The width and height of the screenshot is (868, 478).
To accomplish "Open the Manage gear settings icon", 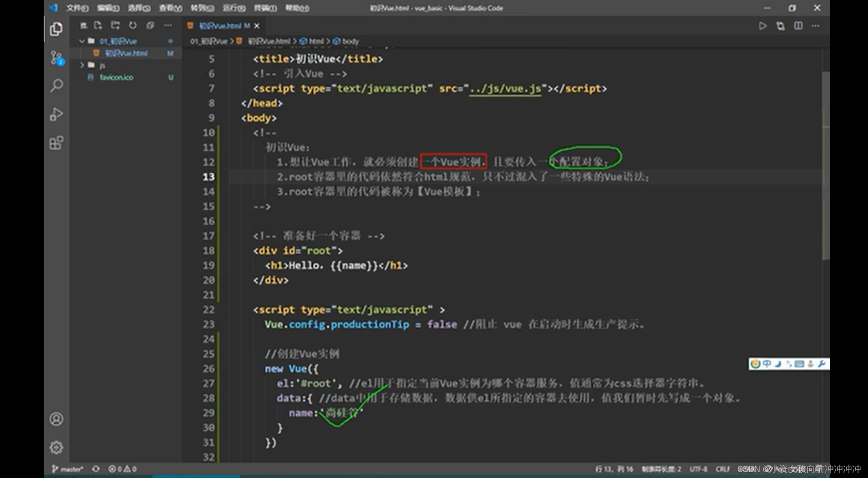I will (x=56, y=447).
